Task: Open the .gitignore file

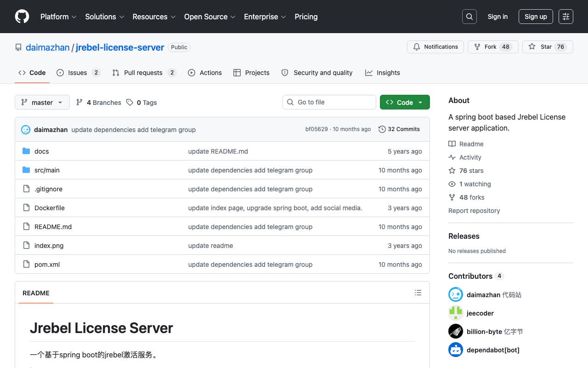Action: click(48, 189)
